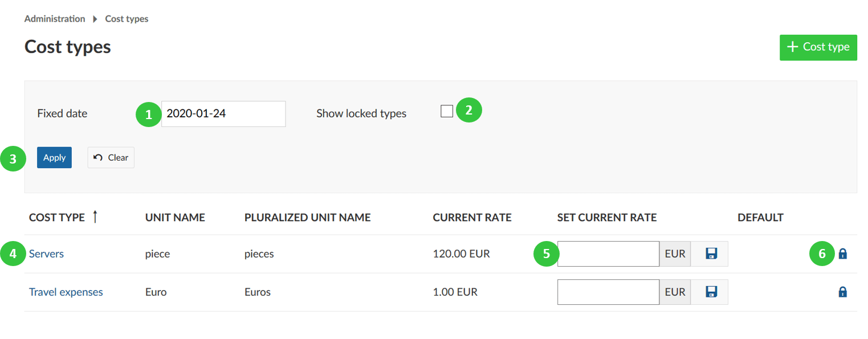The height and width of the screenshot is (339, 868).
Task: Go to Administration in the breadcrumb
Action: click(55, 19)
